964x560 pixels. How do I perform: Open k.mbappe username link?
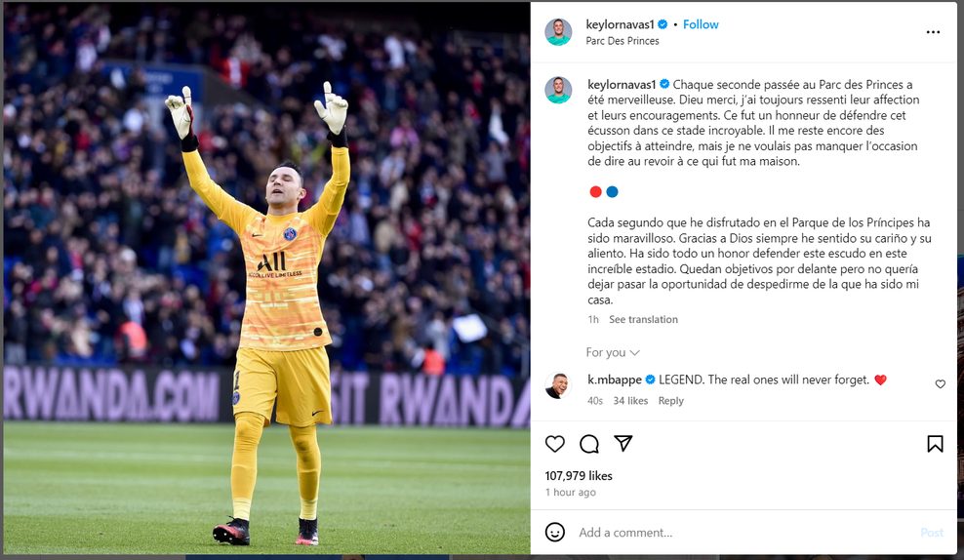coord(614,380)
